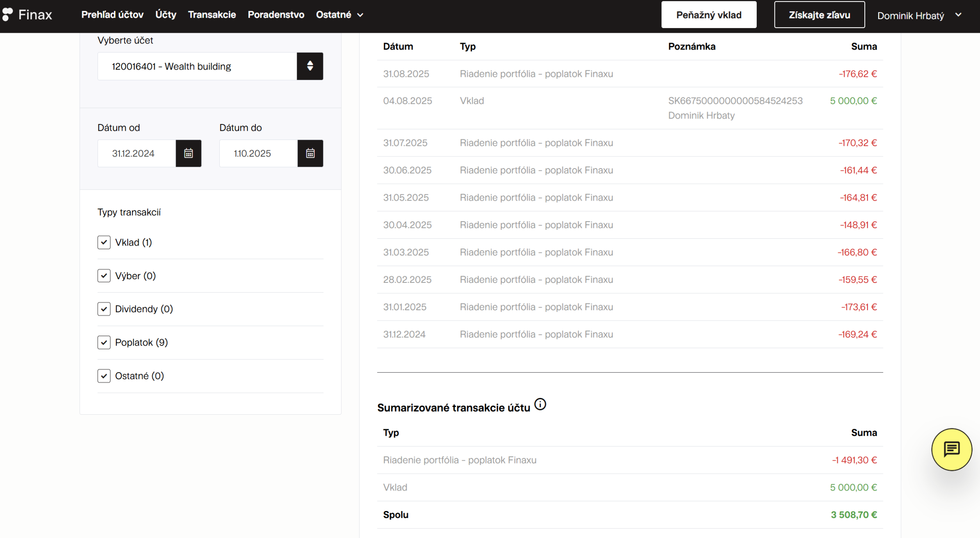Screen dimensions: 980x538
Task: Open the Dátum do calendar picker
Action: pyautogui.click(x=310, y=153)
